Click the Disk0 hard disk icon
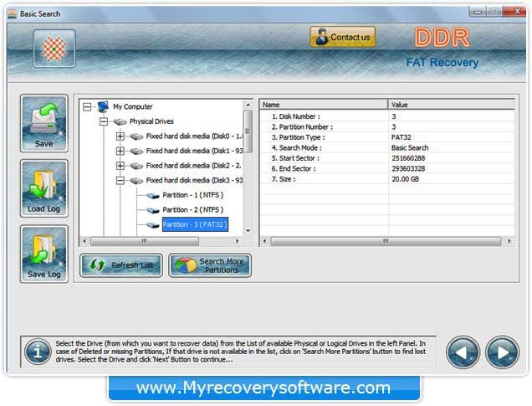The height and width of the screenshot is (406, 532). (x=136, y=136)
